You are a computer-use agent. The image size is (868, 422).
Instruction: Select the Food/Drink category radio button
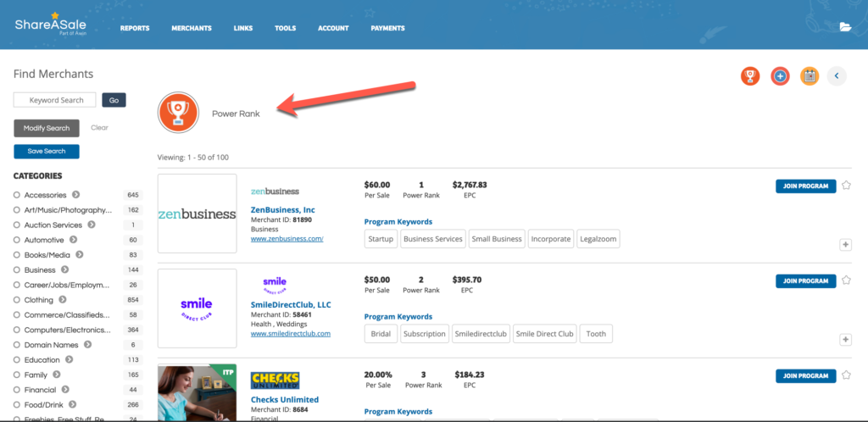(17, 404)
